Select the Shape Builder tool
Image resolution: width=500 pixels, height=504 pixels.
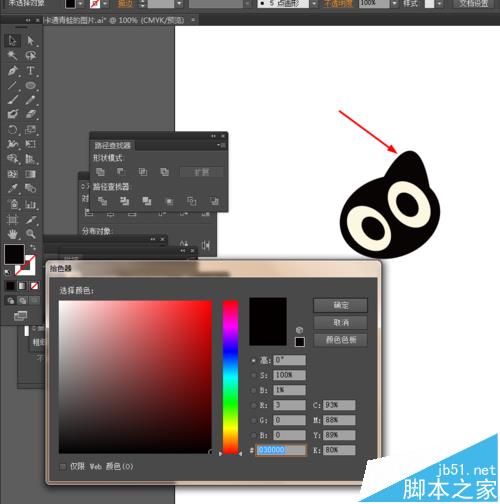click(12, 159)
